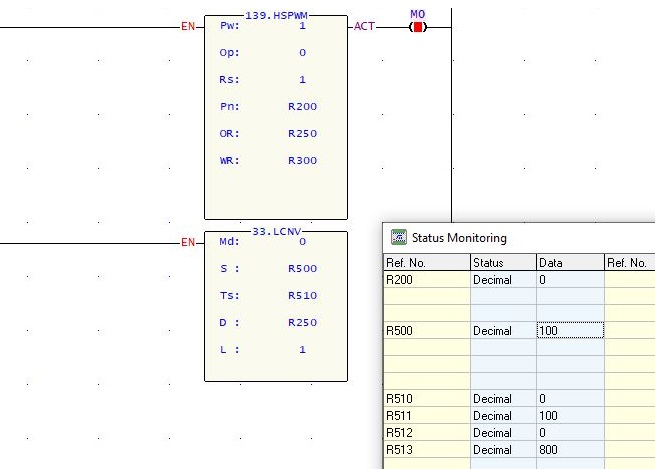Click the Status Monitoring title bar
This screenshot has height=469, width=655.
click(520, 238)
